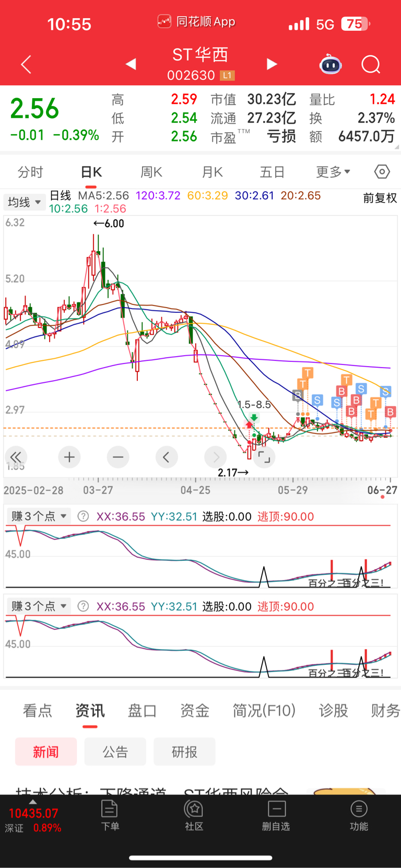Screen dimensions: 401x868
Task: Move chart right with chevron button
Action: tap(216, 458)
